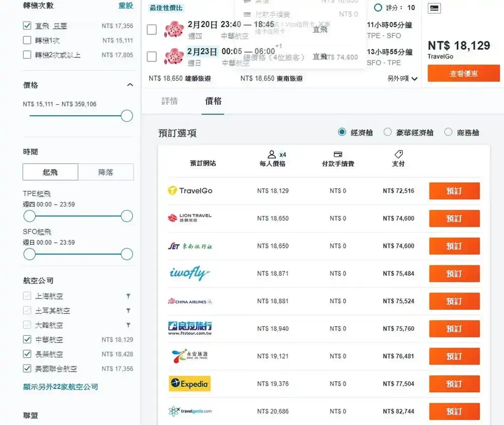Click the iwofly logo
The image size is (504, 425).
click(190, 273)
